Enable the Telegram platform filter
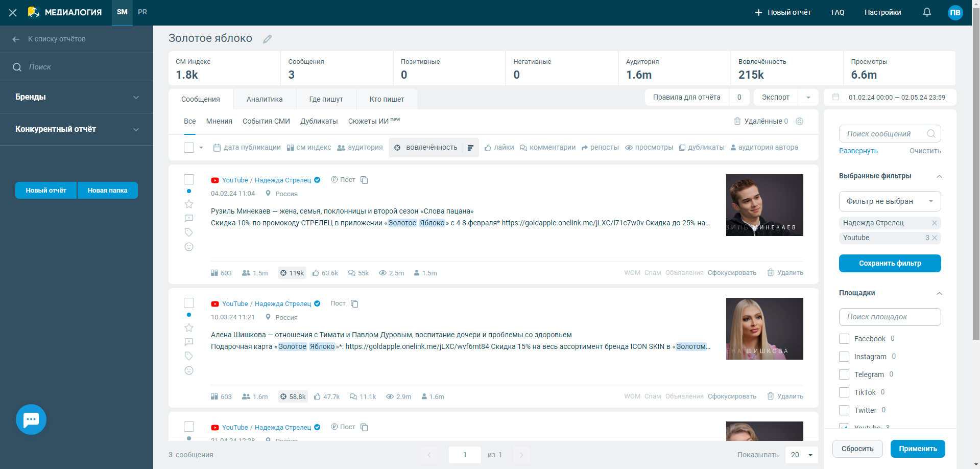980x469 pixels. 844,374
